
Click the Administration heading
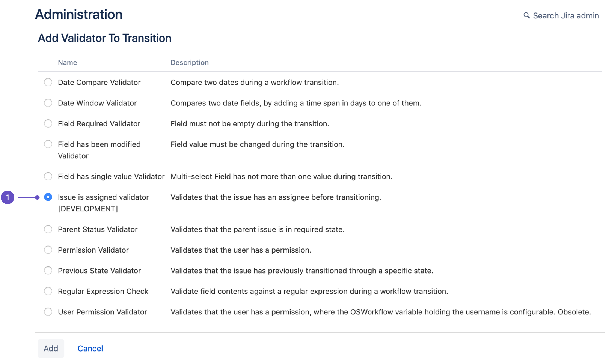pos(78,14)
